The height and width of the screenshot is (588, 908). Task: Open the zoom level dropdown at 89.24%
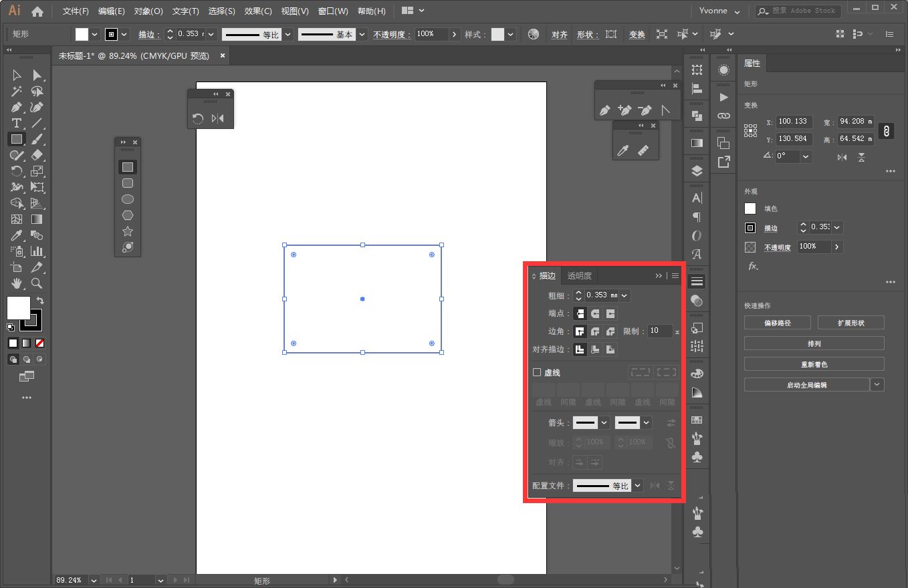pyautogui.click(x=93, y=580)
